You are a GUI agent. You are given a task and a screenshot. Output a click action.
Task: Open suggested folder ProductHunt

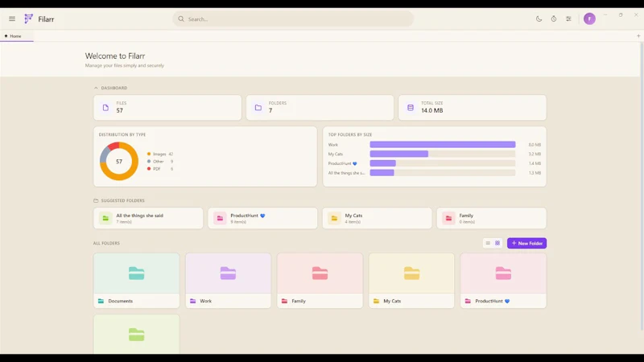click(x=262, y=218)
